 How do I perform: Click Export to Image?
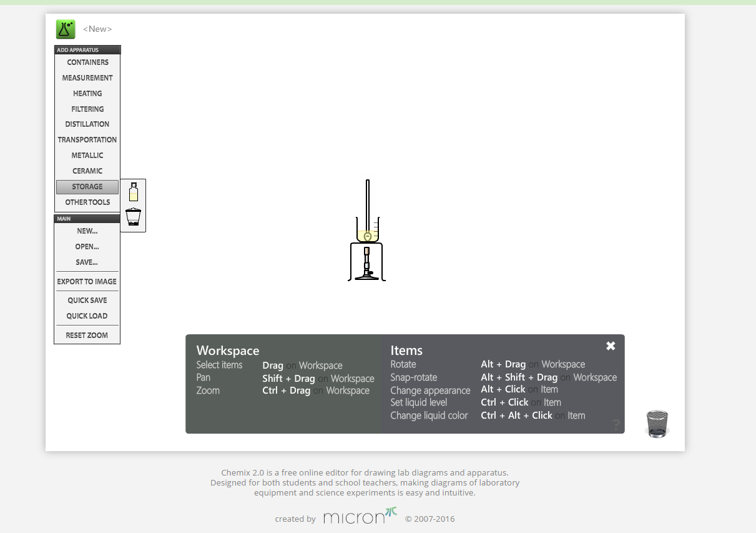pos(87,282)
